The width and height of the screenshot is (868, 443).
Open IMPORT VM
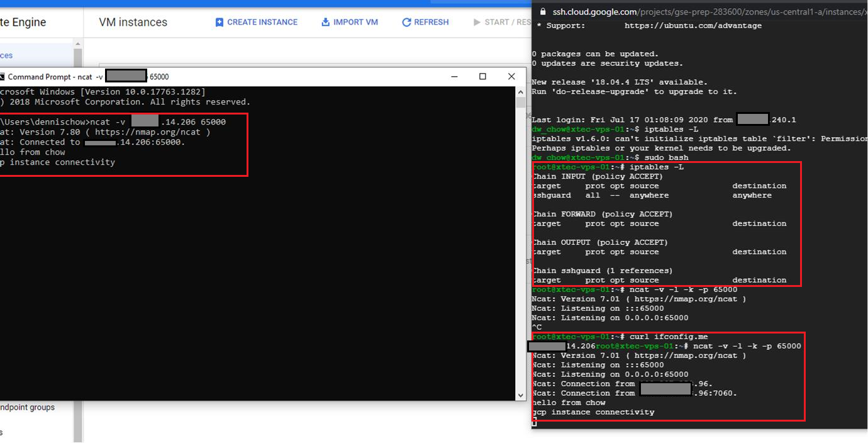pos(350,22)
